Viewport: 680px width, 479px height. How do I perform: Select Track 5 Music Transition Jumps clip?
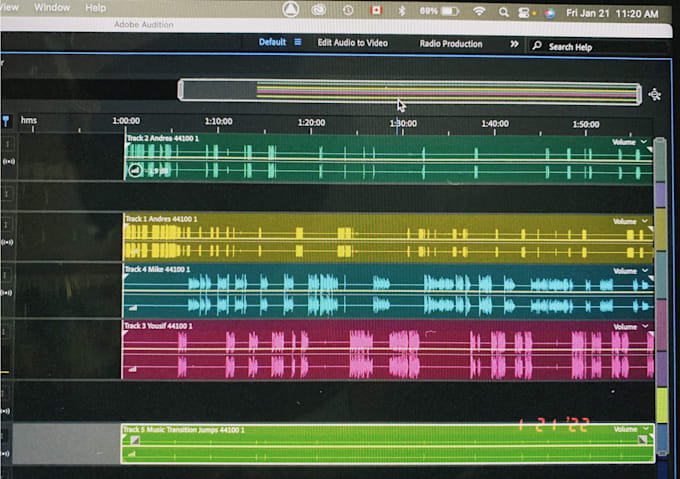(388, 443)
